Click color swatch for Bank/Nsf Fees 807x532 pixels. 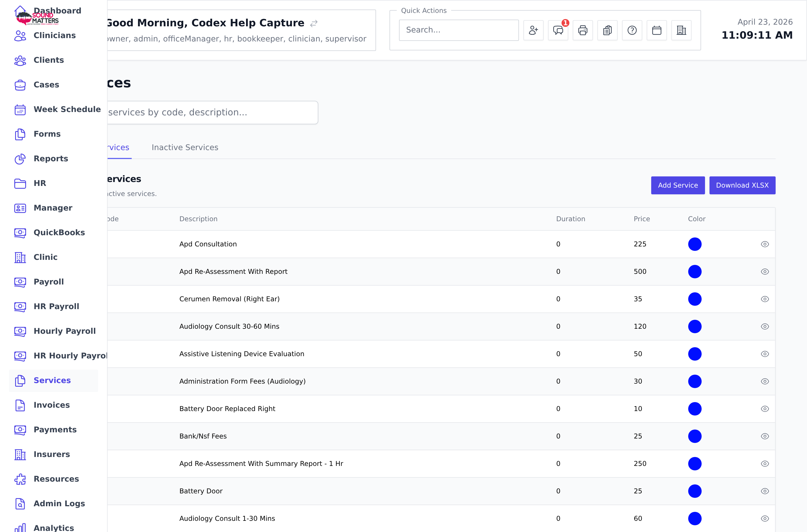pos(695,436)
